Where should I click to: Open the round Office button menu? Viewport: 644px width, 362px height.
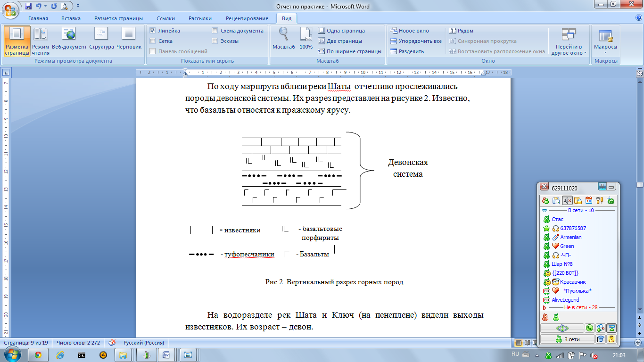(x=10, y=9)
